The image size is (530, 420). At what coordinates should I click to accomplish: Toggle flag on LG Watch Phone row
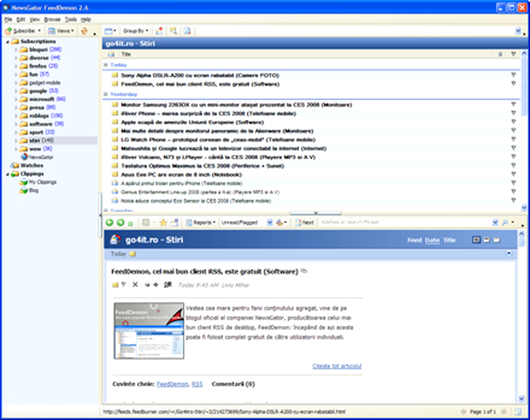[x=514, y=140]
